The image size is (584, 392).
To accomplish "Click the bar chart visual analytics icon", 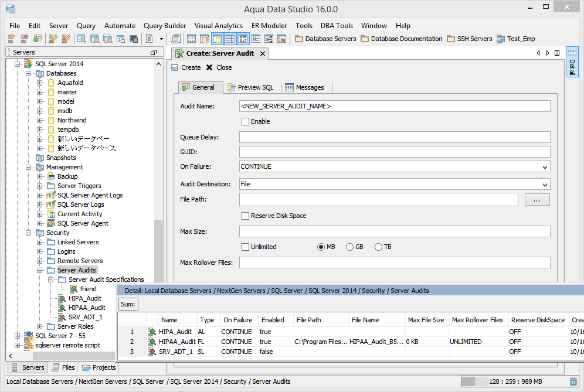I will tap(282, 38).
